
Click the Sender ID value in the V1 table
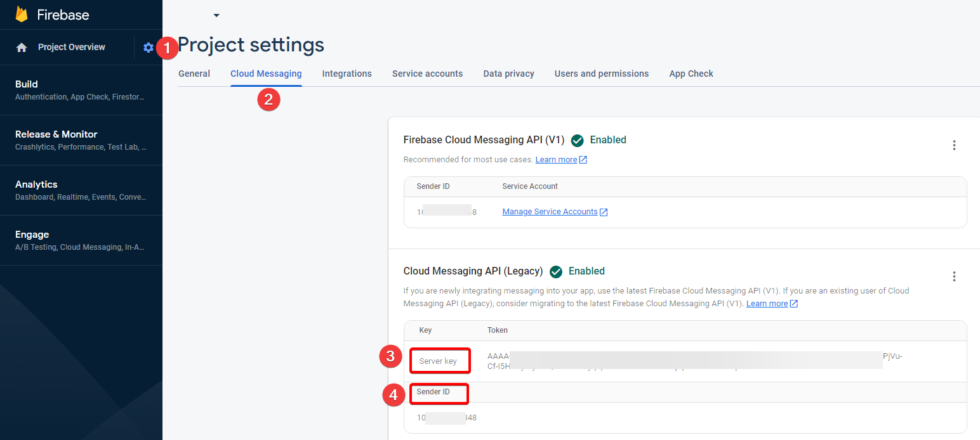tap(447, 212)
